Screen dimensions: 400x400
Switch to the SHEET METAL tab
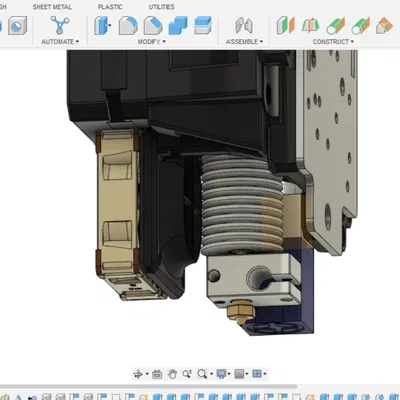(x=52, y=7)
